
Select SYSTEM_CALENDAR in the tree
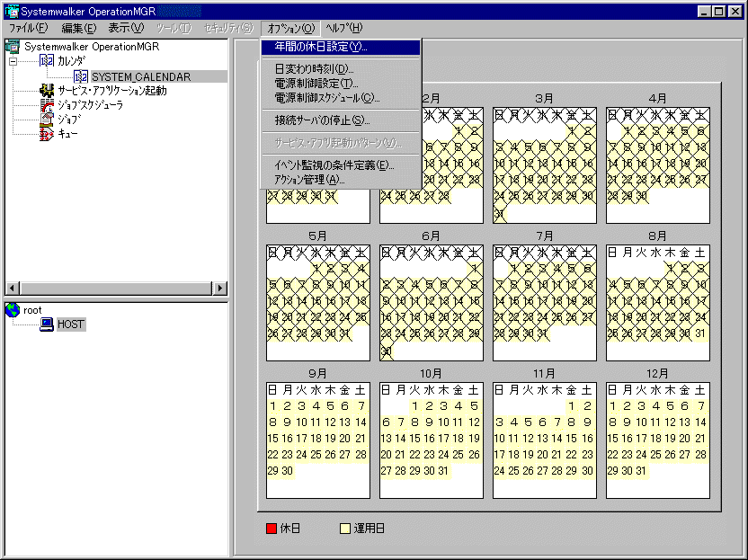(x=141, y=76)
